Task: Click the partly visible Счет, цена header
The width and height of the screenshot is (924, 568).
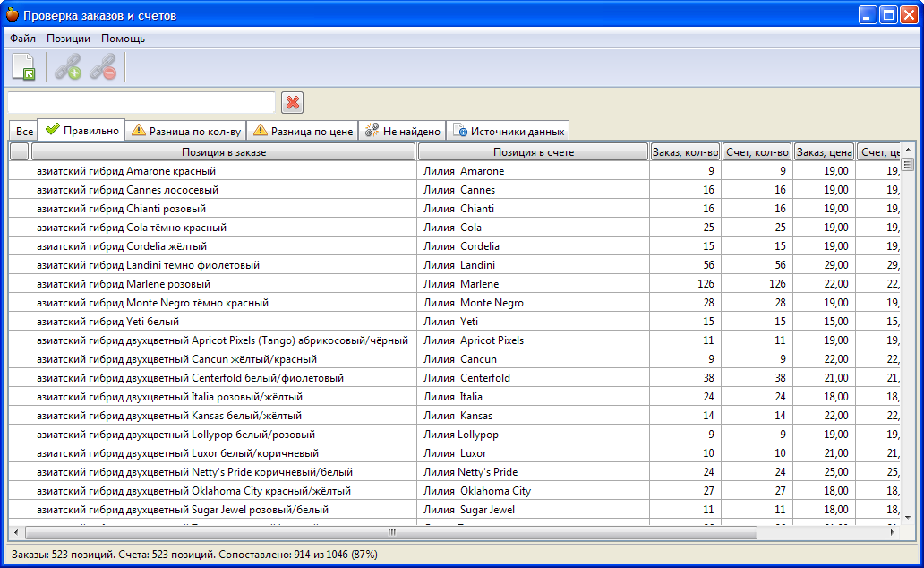Action: click(878, 152)
